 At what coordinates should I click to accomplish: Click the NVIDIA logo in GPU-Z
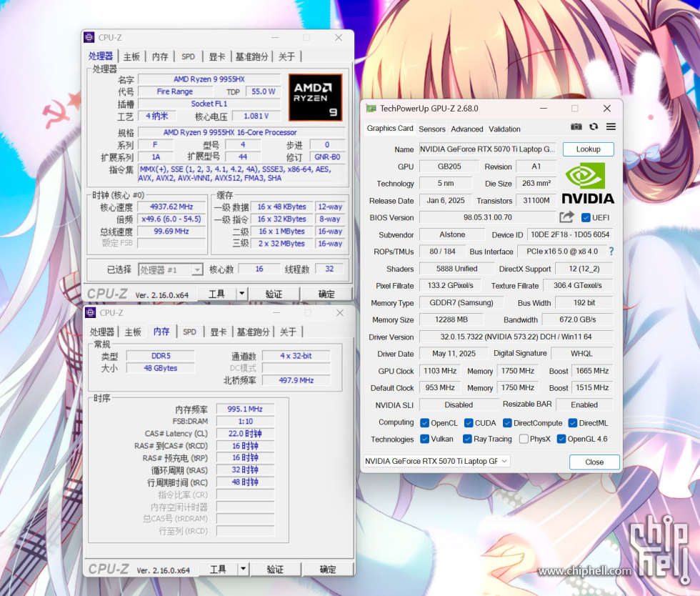coord(587,183)
